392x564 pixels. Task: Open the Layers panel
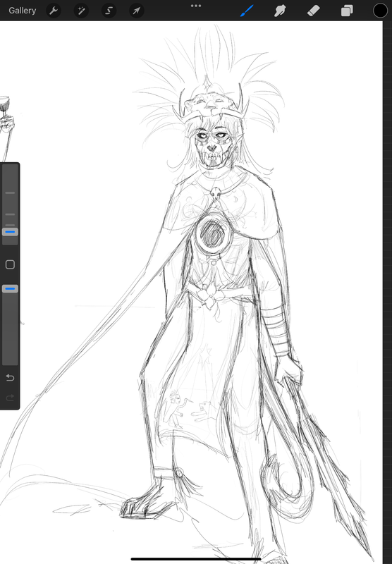coord(347,11)
